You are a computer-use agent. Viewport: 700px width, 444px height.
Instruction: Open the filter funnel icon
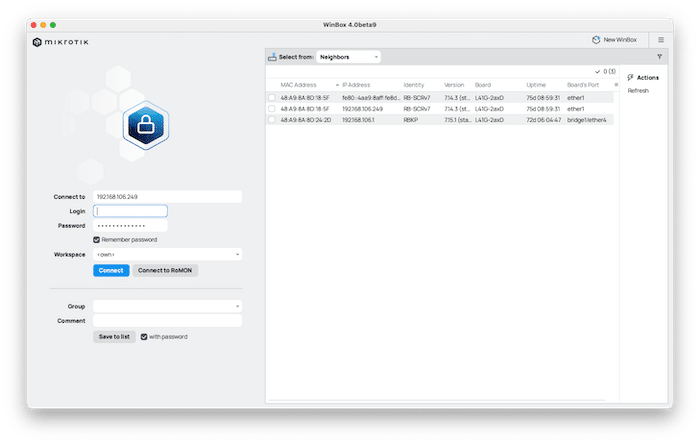click(659, 57)
